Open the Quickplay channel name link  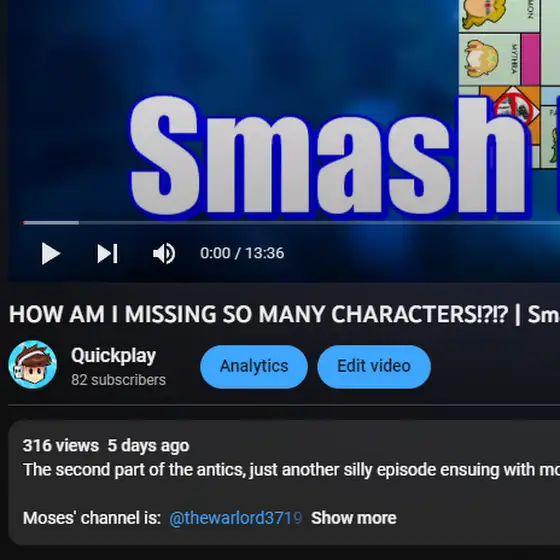(113, 355)
